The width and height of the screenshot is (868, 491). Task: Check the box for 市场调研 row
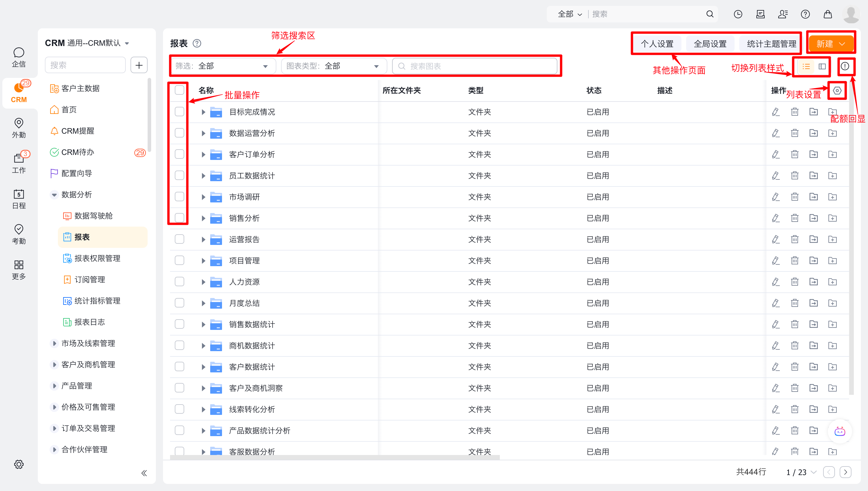[180, 197]
